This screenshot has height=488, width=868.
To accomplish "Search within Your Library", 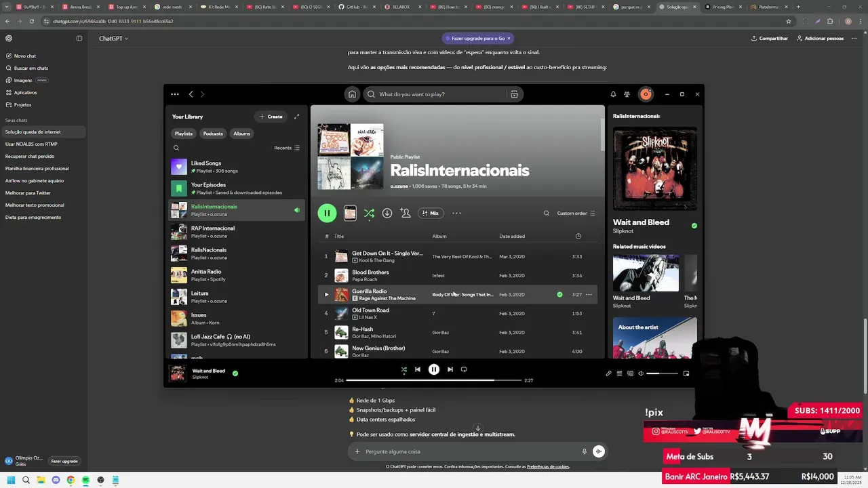I will pos(176,148).
